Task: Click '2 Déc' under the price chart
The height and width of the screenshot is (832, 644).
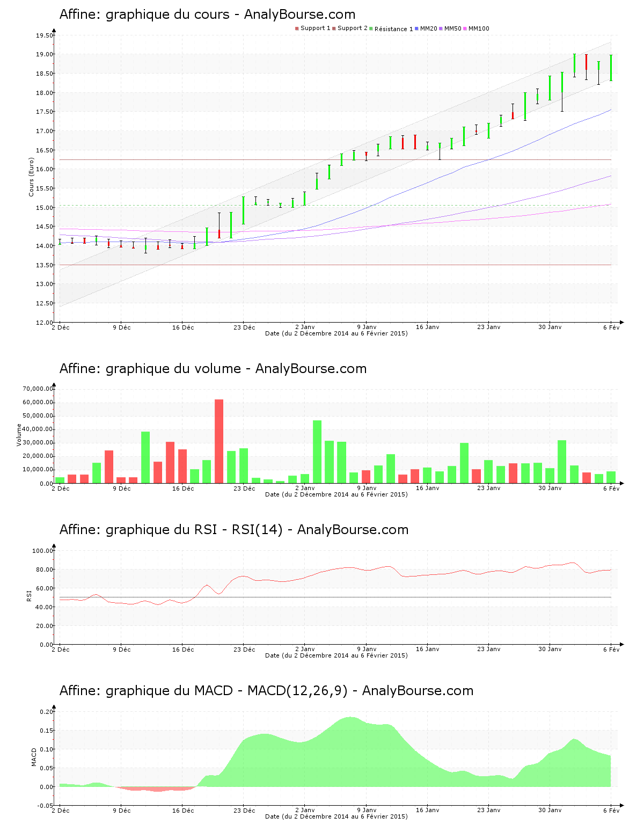Action: (61, 327)
